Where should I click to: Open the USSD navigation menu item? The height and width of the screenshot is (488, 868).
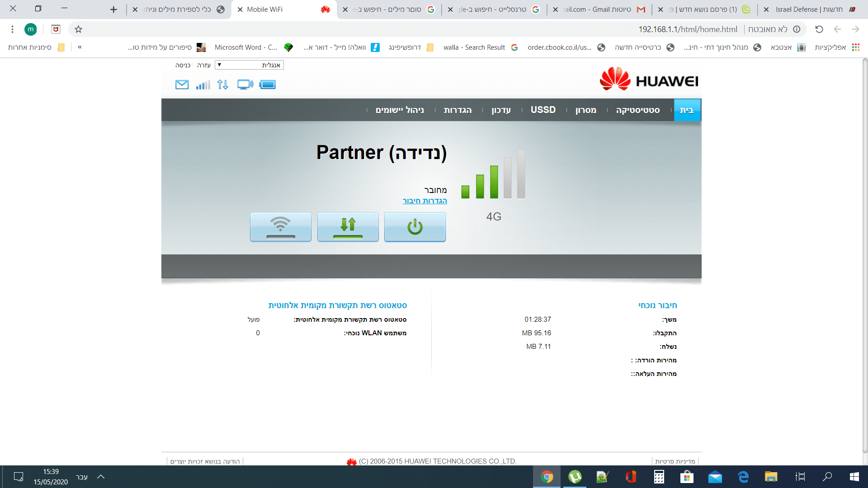(x=543, y=110)
